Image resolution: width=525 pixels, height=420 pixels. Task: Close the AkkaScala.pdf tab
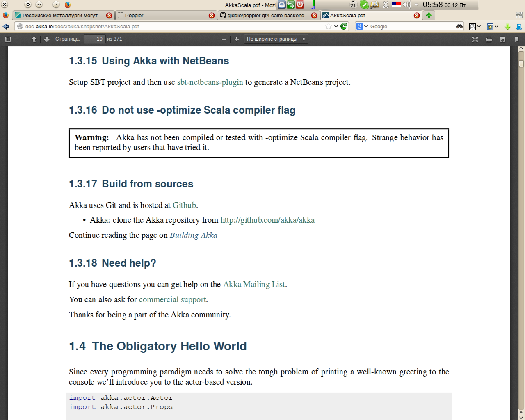417,16
